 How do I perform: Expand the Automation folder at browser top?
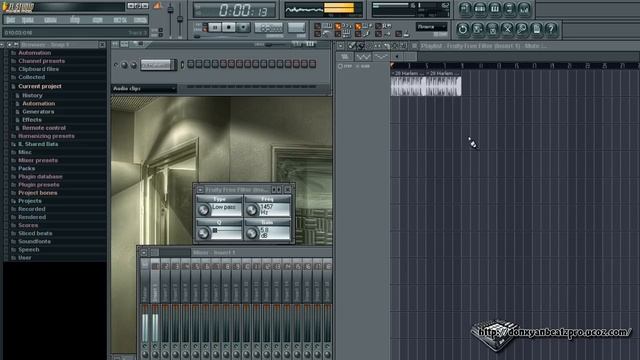[34, 53]
